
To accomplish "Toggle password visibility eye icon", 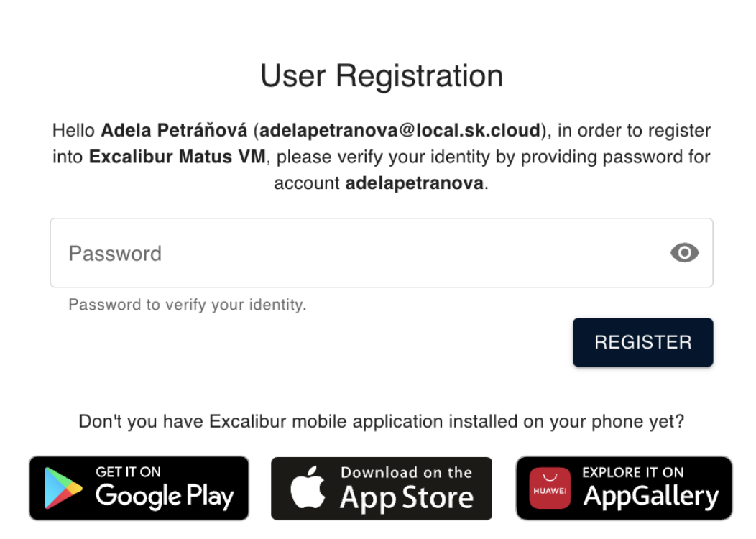I will coord(684,253).
